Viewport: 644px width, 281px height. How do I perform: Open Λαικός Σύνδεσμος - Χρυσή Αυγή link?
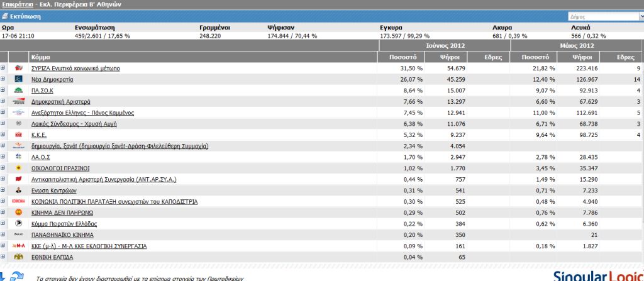(x=74, y=124)
